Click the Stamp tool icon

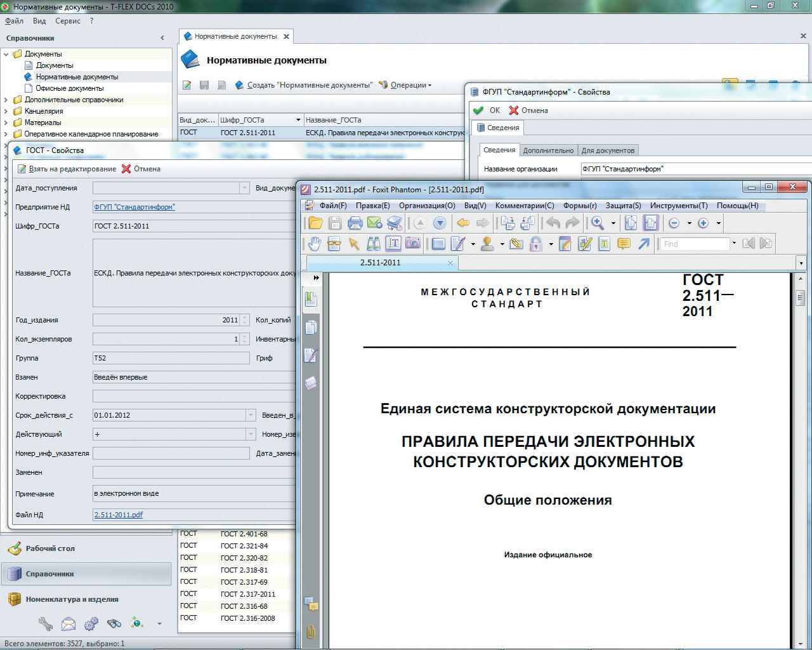(487, 244)
